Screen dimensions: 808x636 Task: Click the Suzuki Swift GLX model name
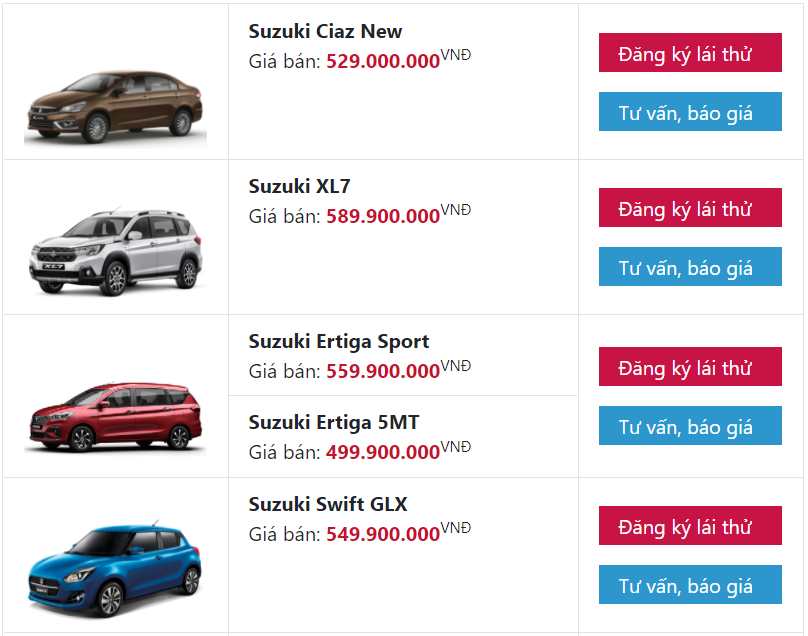[327, 504]
